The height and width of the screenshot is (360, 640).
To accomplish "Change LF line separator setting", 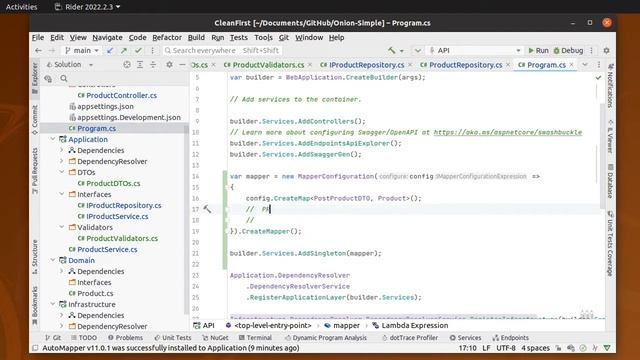I will (486, 348).
